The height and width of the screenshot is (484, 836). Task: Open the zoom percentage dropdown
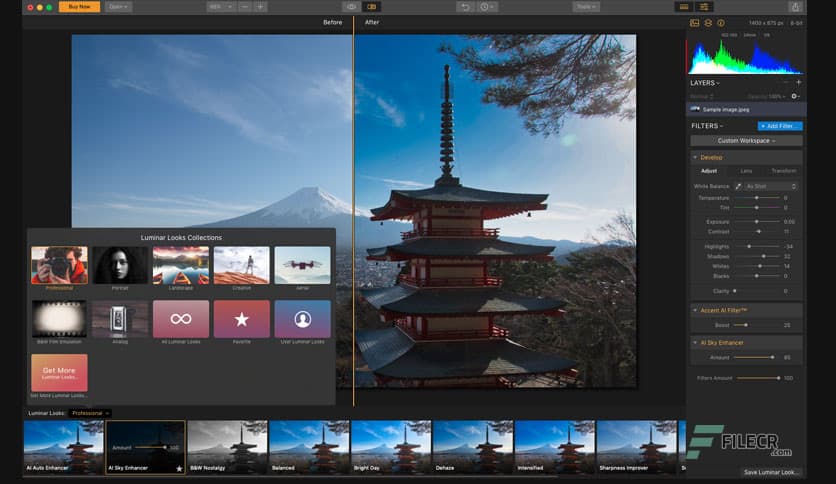pos(221,7)
